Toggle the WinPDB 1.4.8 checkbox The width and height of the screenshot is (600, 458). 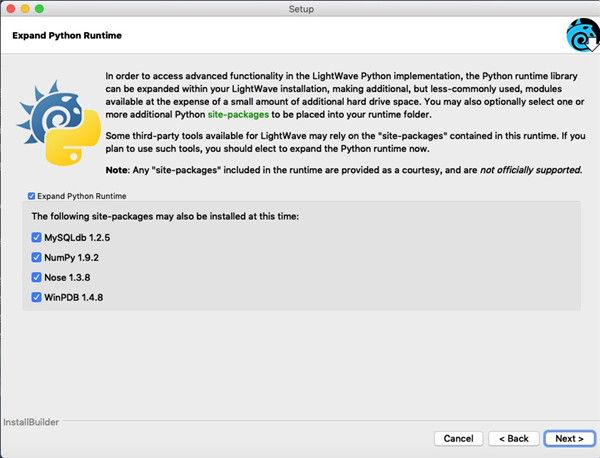click(36, 297)
